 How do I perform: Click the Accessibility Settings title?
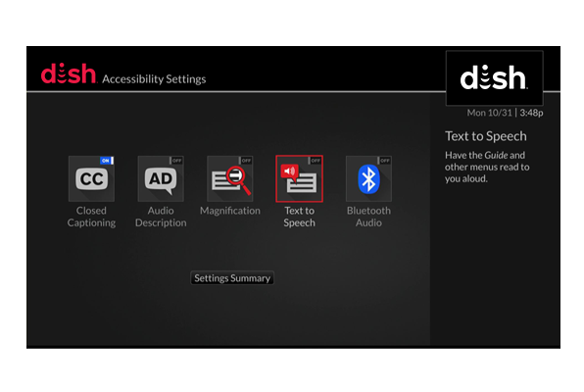pos(154,79)
